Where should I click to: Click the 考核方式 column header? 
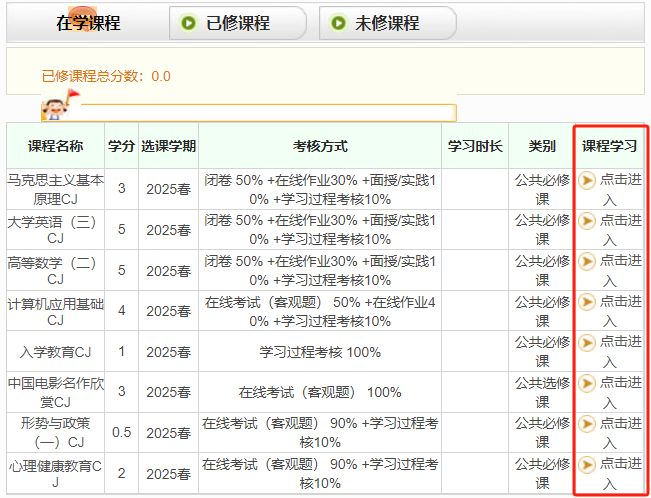click(x=320, y=146)
